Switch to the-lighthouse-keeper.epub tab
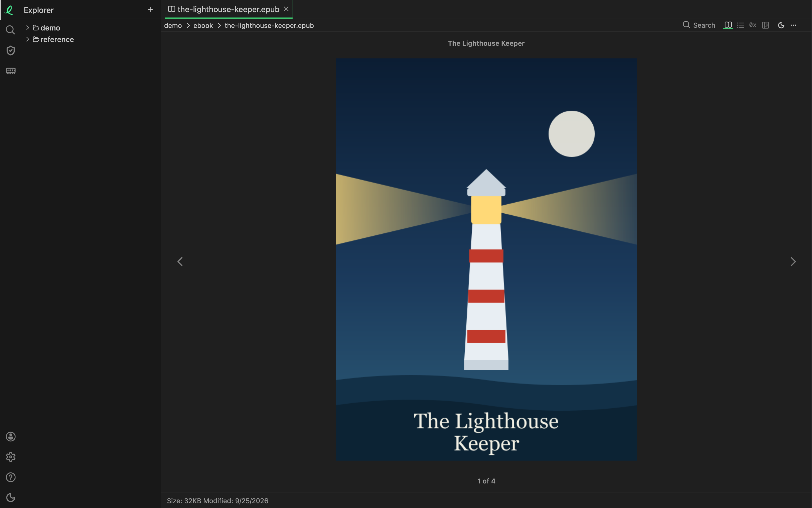Viewport: 812px width, 508px height. pos(228,9)
